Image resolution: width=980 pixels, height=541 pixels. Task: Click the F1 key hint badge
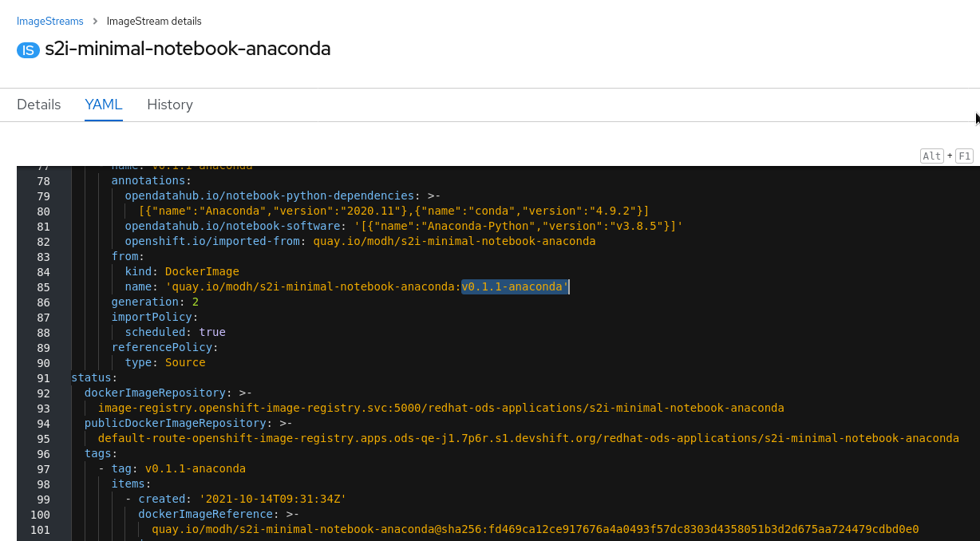tap(964, 156)
